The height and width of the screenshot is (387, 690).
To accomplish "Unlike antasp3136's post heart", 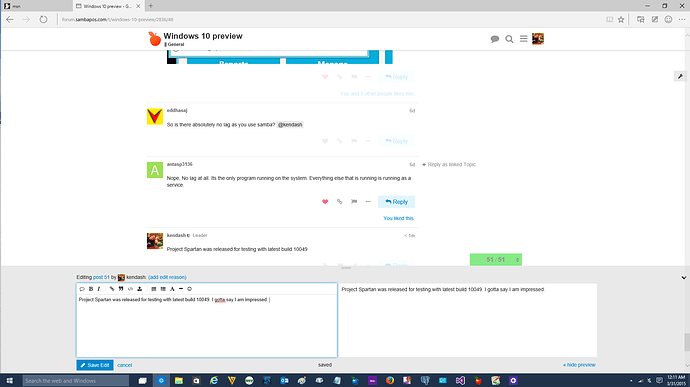I will click(325, 202).
